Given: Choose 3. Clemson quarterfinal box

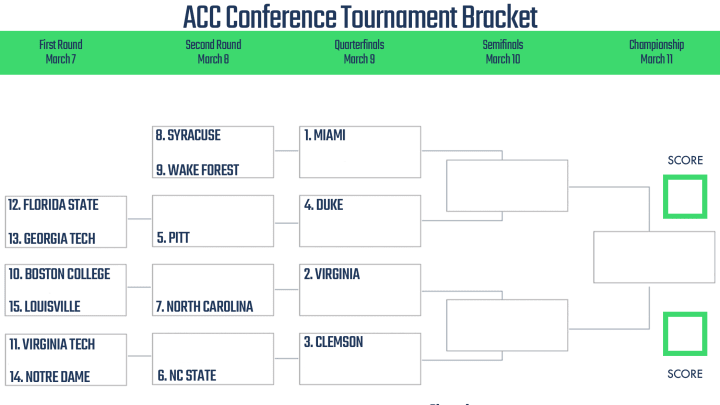Looking at the screenshot, I should (360, 359).
